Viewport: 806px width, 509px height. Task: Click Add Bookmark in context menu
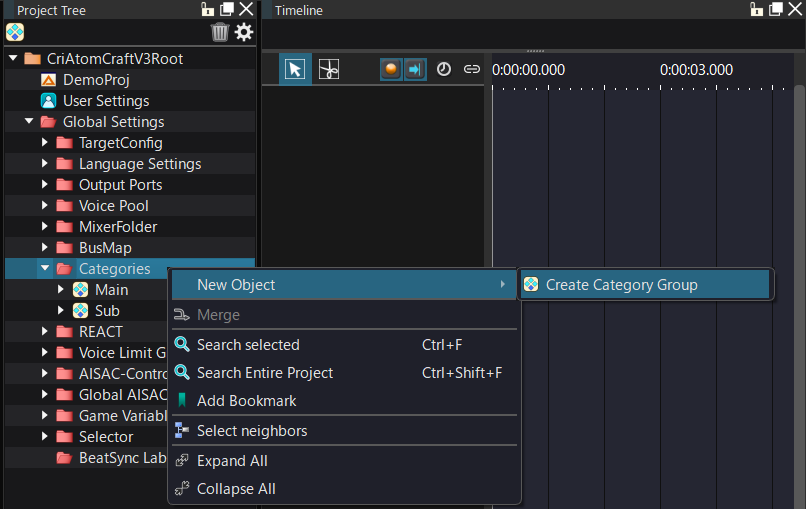tap(246, 401)
